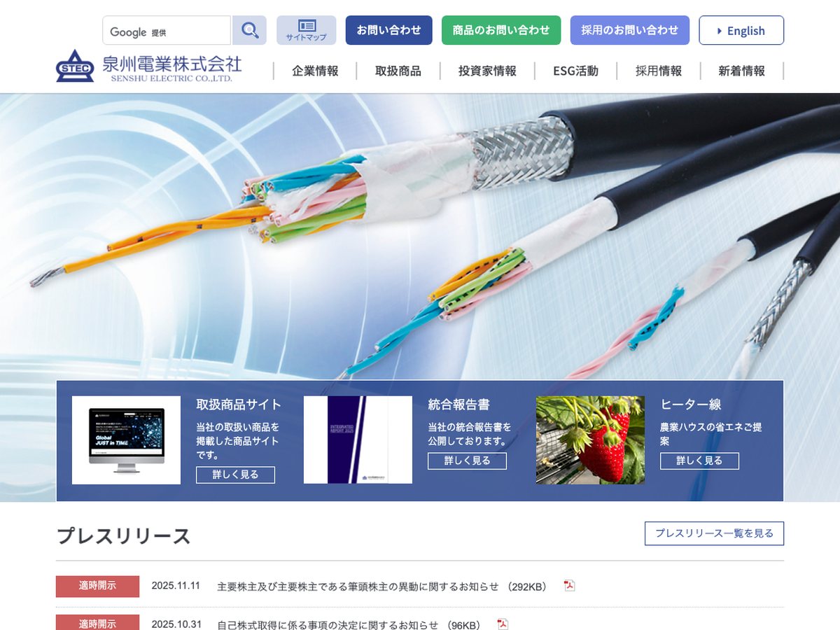Open the 主要株主 の異動 press release link
This screenshot has height=630, width=840.
tap(358, 587)
